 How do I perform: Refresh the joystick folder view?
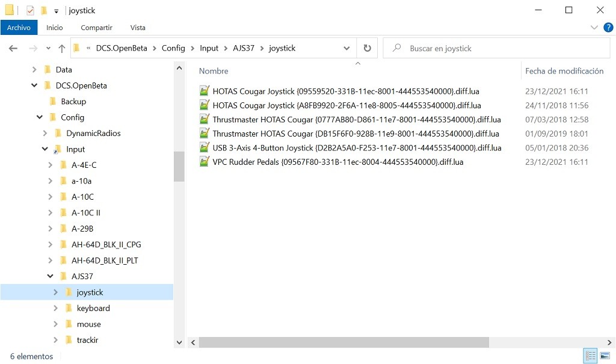point(368,48)
